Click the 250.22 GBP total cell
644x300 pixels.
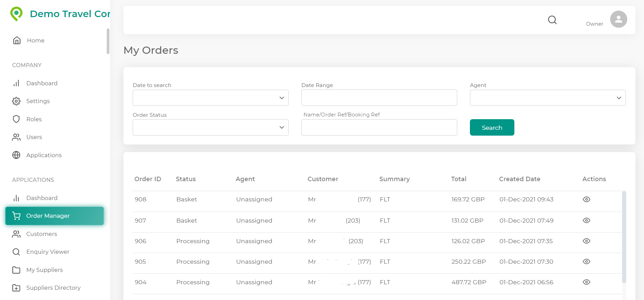point(469,262)
